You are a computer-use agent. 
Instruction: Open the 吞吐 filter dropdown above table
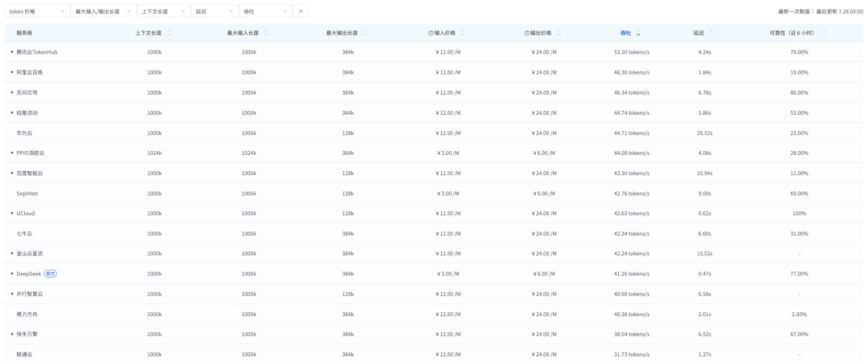coord(265,11)
